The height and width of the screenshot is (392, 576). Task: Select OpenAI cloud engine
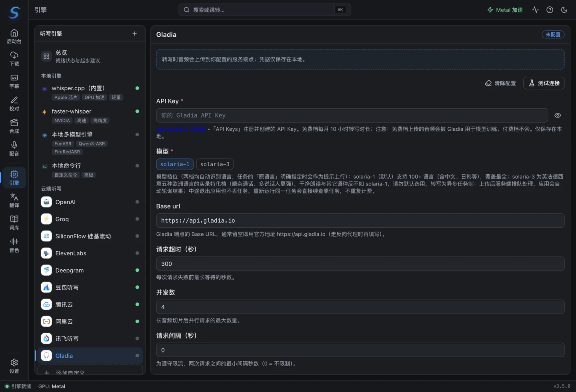tap(90, 202)
